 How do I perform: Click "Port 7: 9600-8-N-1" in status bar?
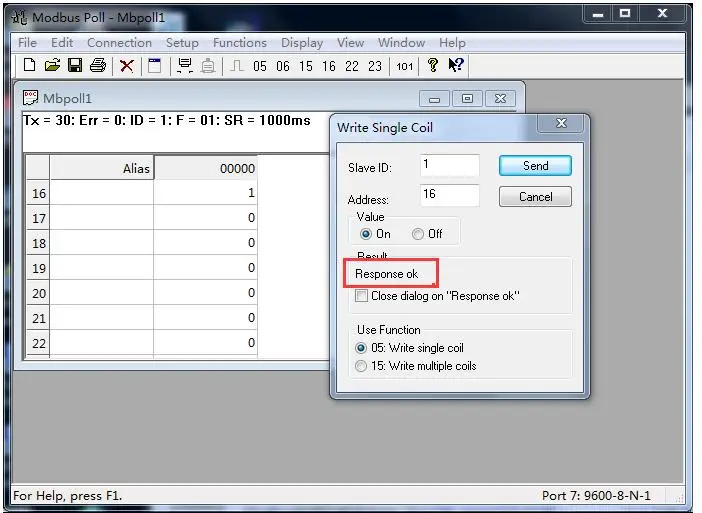596,496
